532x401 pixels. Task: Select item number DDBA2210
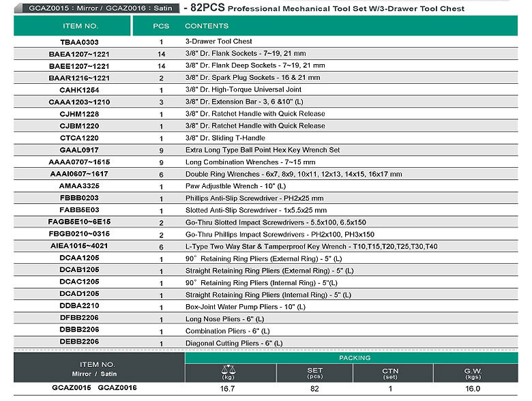pyautogui.click(x=79, y=306)
